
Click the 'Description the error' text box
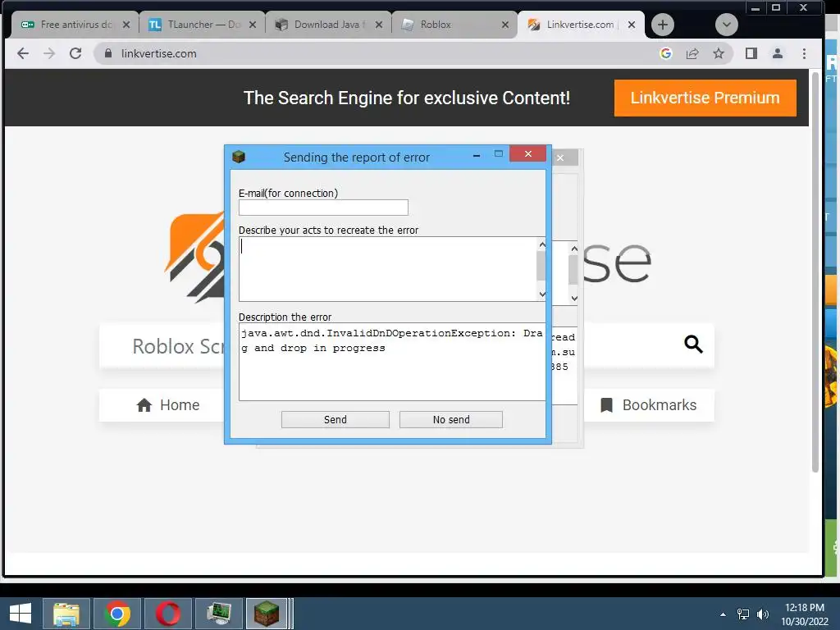(392, 362)
